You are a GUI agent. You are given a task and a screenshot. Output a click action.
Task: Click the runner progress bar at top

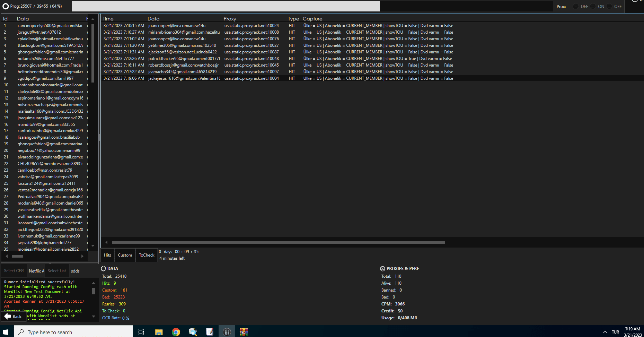(x=312, y=6)
